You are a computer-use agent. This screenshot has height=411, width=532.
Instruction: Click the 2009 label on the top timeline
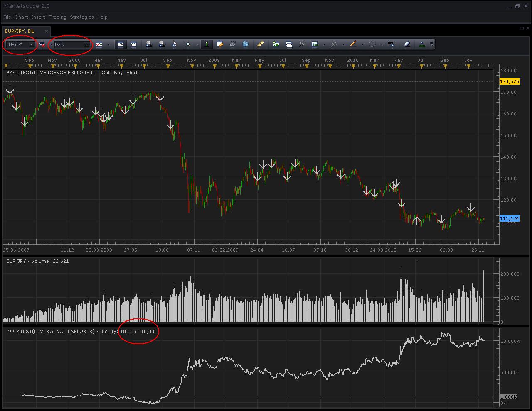click(214, 60)
